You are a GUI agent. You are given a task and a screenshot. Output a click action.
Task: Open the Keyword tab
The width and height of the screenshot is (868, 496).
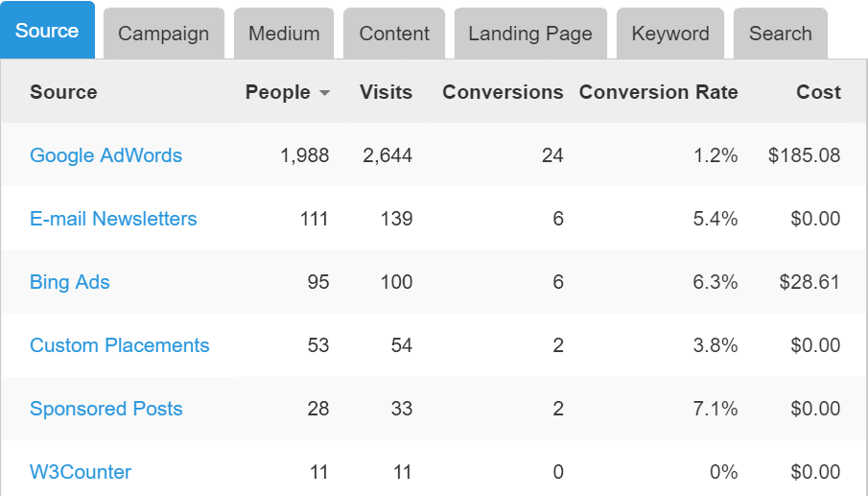670,34
